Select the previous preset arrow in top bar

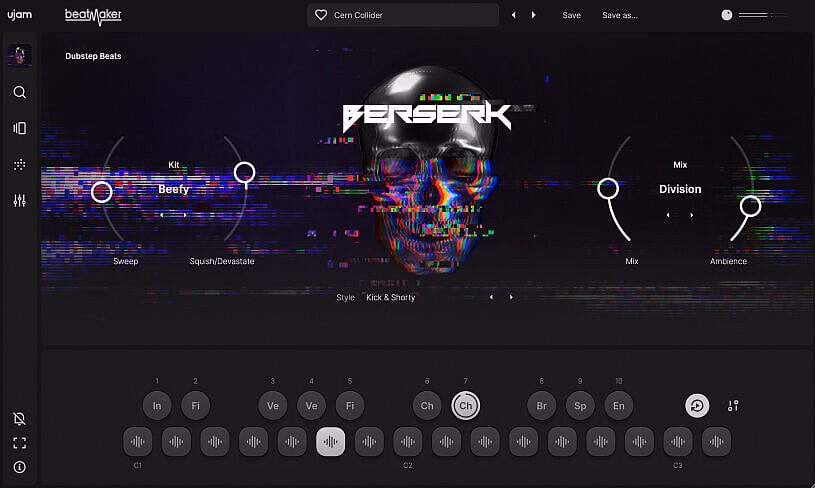[x=514, y=15]
